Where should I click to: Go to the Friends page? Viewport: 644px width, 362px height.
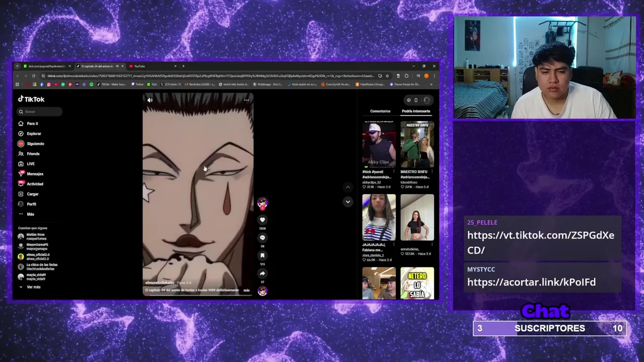[29, 153]
